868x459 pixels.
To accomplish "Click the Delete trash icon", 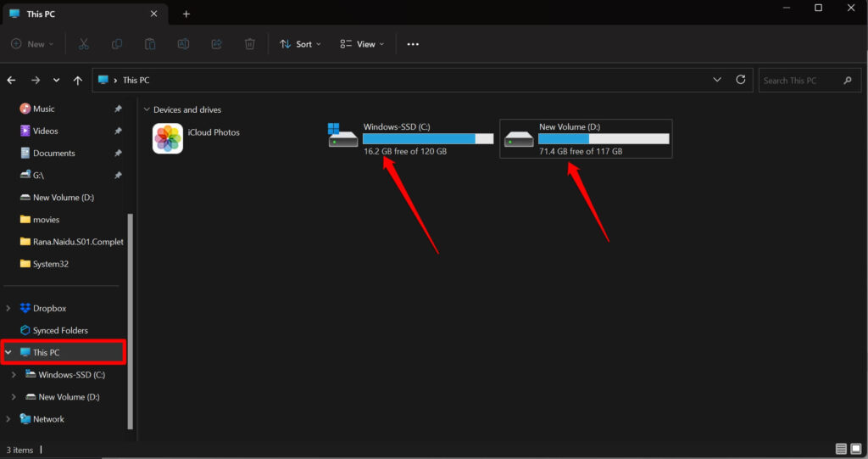I will click(249, 44).
